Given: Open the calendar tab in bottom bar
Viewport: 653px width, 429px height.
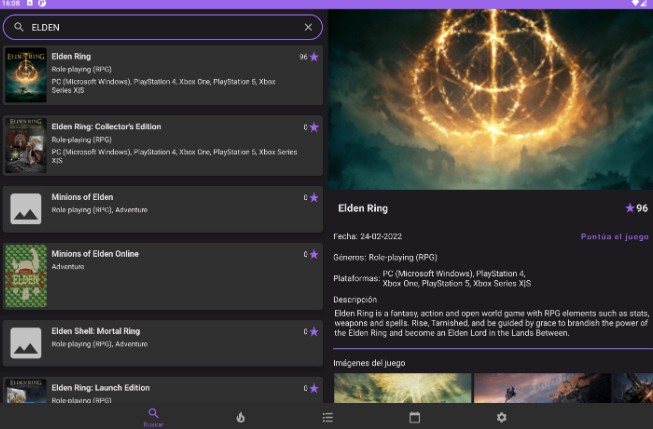Looking at the screenshot, I should tap(414, 417).
